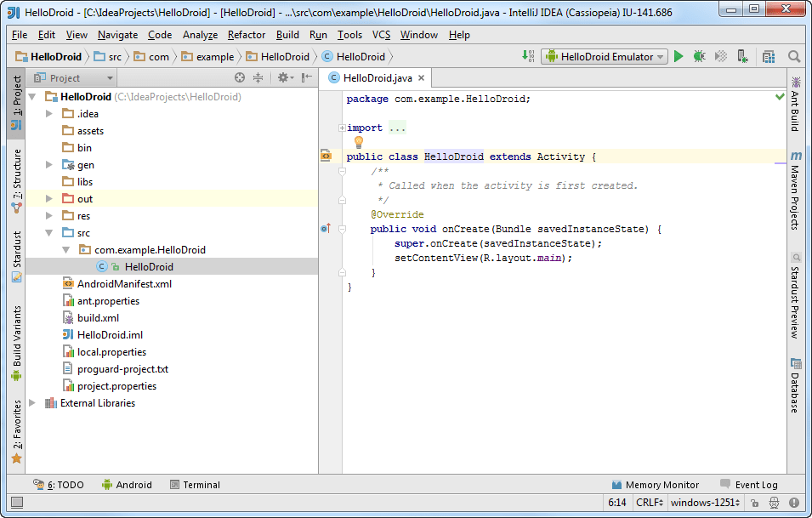The width and height of the screenshot is (812, 518).
Task: Open the Event Log
Action: pos(749,485)
